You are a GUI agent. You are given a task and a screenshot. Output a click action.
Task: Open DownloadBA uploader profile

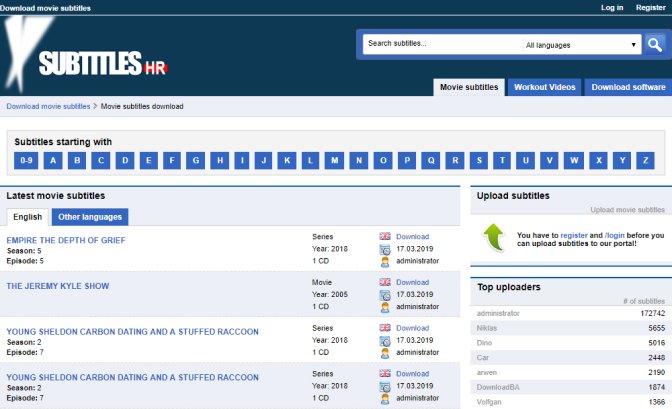pyautogui.click(x=498, y=387)
